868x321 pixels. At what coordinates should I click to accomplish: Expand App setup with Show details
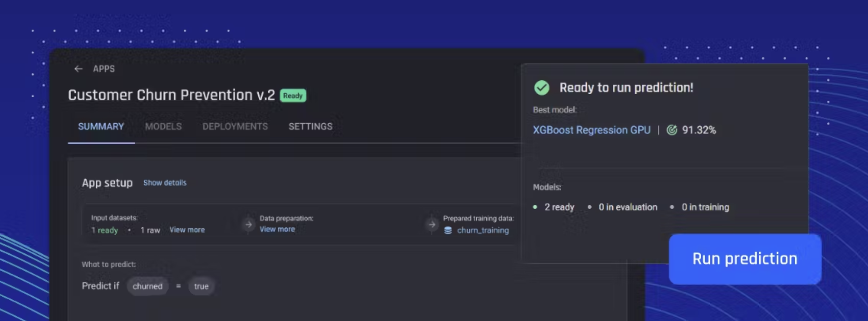point(165,183)
